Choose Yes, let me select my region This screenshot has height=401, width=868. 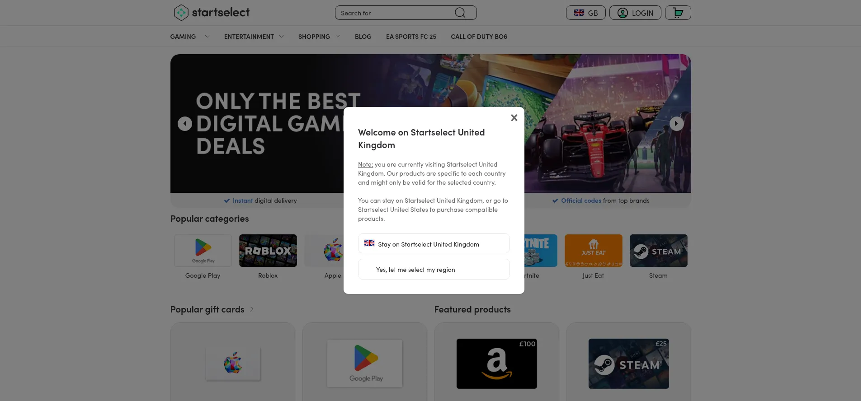coord(434,269)
